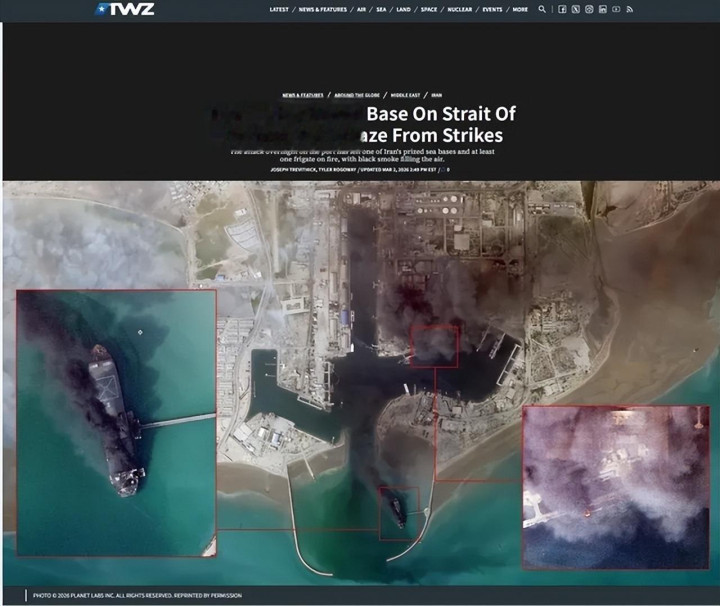
Task: Open the comments bubble icon by byline
Action: pos(444,170)
